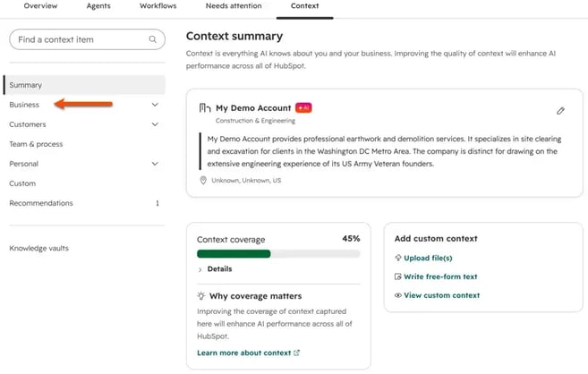Open Personal in the sidebar
588x374 pixels.
click(24, 164)
